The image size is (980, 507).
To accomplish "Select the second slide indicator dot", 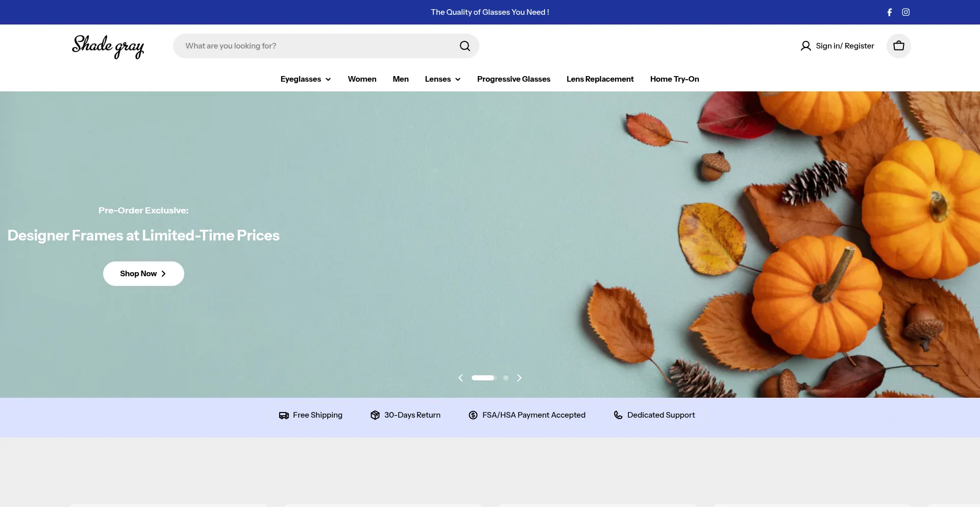I will 505,378.
